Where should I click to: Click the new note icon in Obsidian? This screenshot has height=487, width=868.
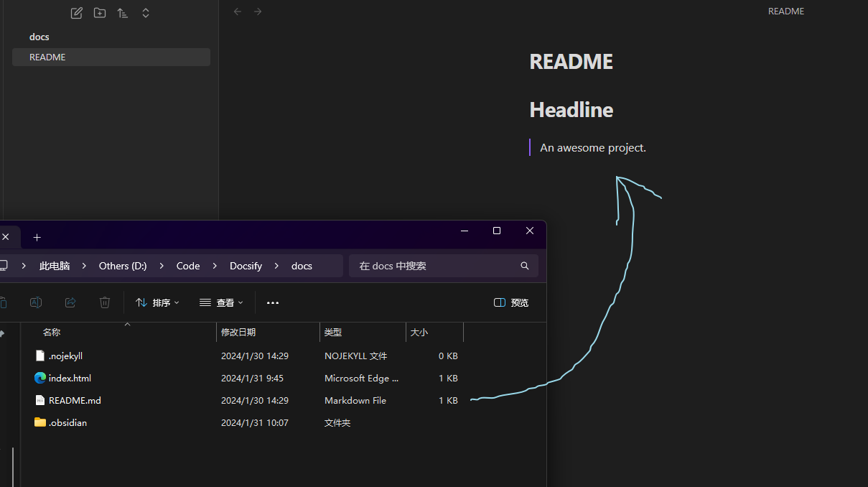point(77,13)
